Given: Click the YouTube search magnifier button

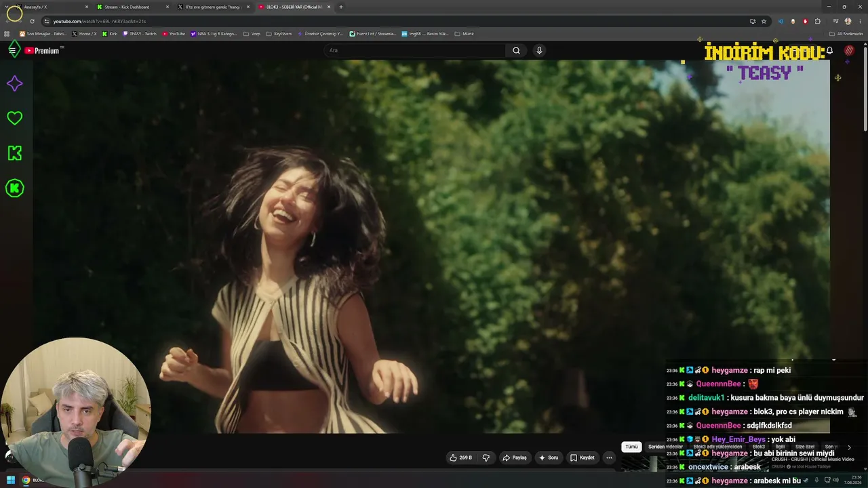Looking at the screenshot, I should pos(516,50).
